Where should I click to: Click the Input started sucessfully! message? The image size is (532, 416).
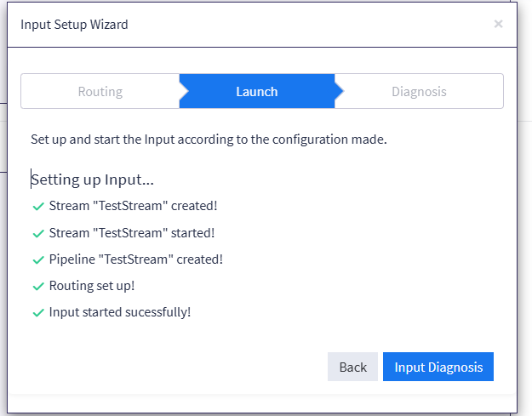click(120, 312)
